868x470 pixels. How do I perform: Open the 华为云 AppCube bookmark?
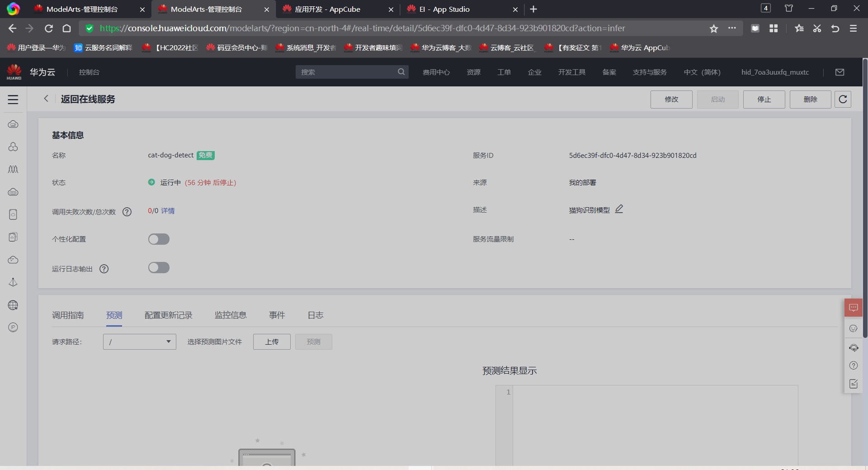pos(640,48)
